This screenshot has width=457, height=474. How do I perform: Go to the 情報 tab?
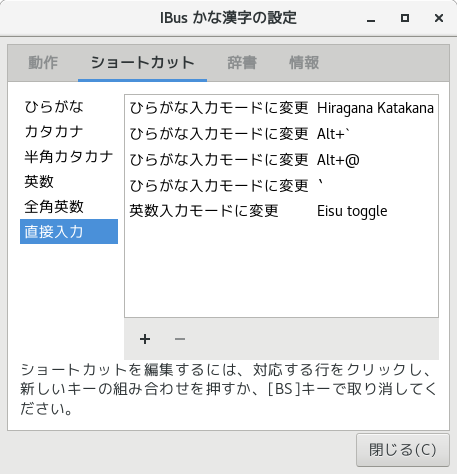coord(304,63)
